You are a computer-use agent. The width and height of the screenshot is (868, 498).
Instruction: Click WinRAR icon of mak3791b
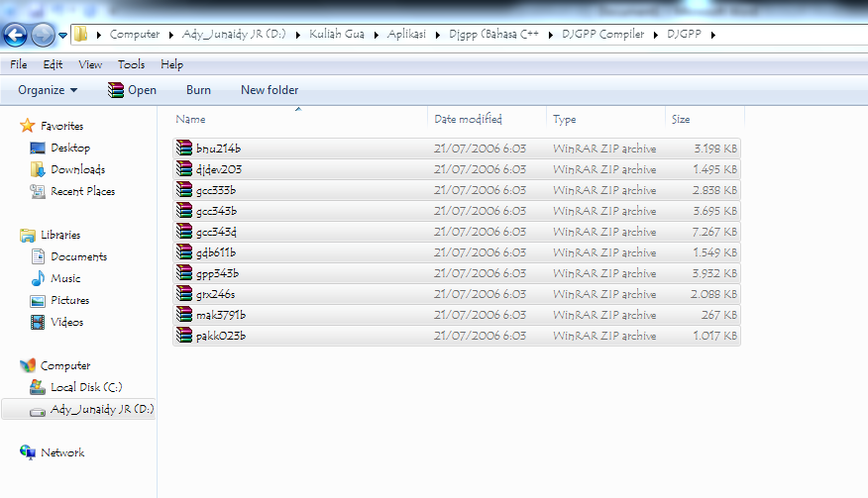[183, 314]
